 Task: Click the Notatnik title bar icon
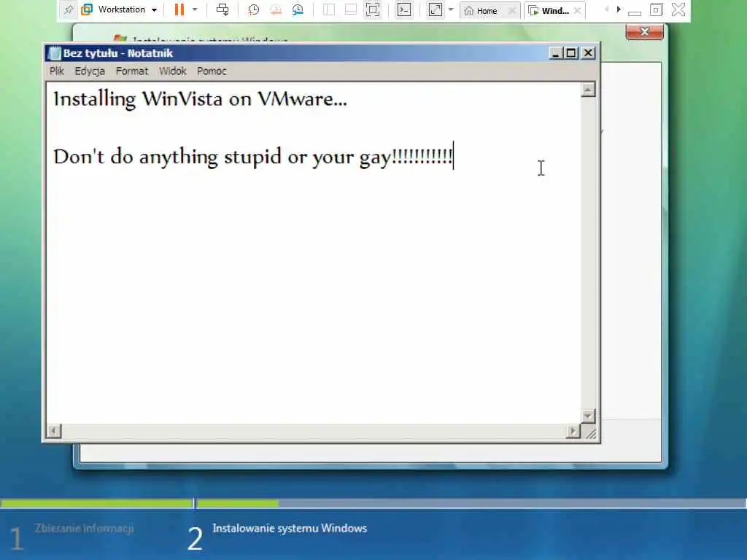pos(55,52)
